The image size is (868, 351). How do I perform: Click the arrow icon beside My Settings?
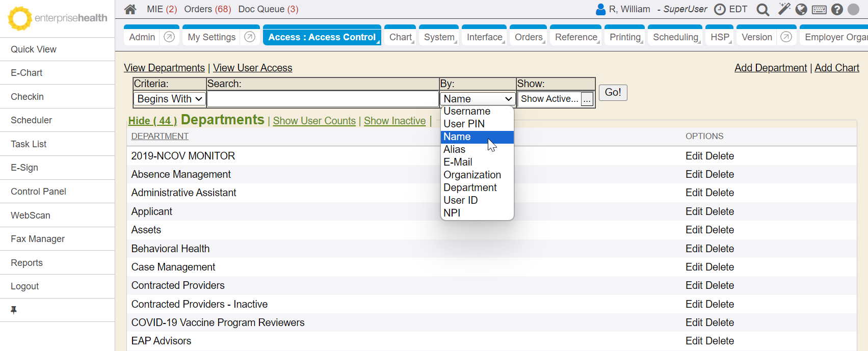(250, 37)
